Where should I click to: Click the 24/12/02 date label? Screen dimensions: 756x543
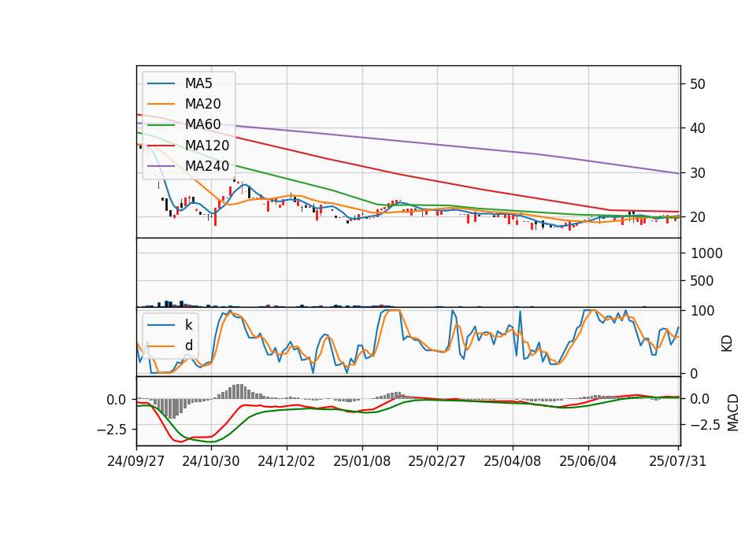[x=287, y=461]
